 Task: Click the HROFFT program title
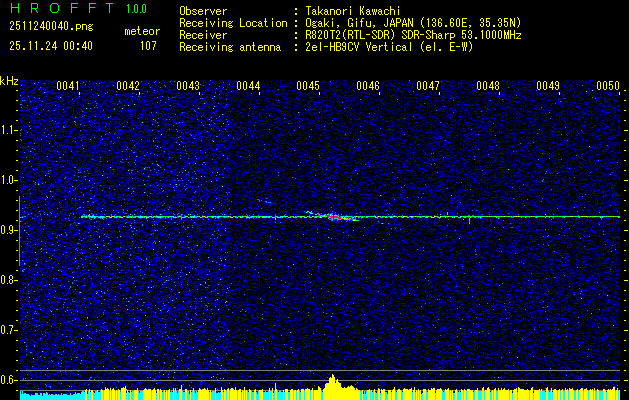tap(62, 8)
